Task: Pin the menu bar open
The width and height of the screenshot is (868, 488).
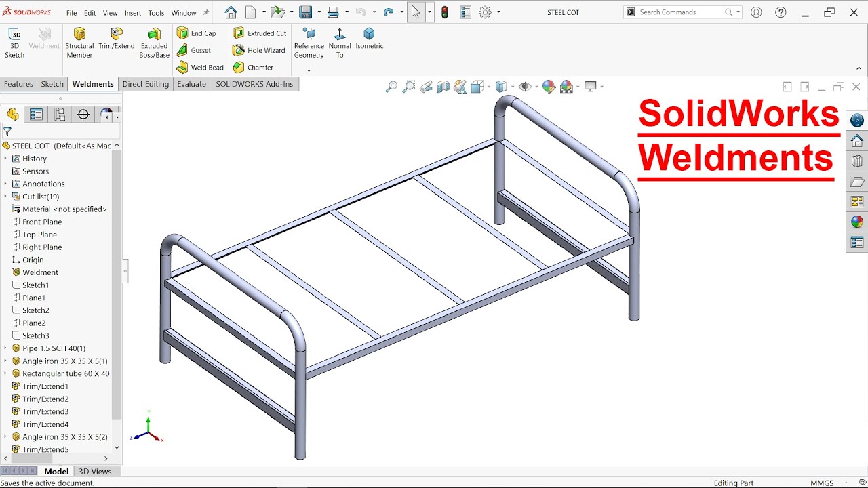Action: [206, 12]
